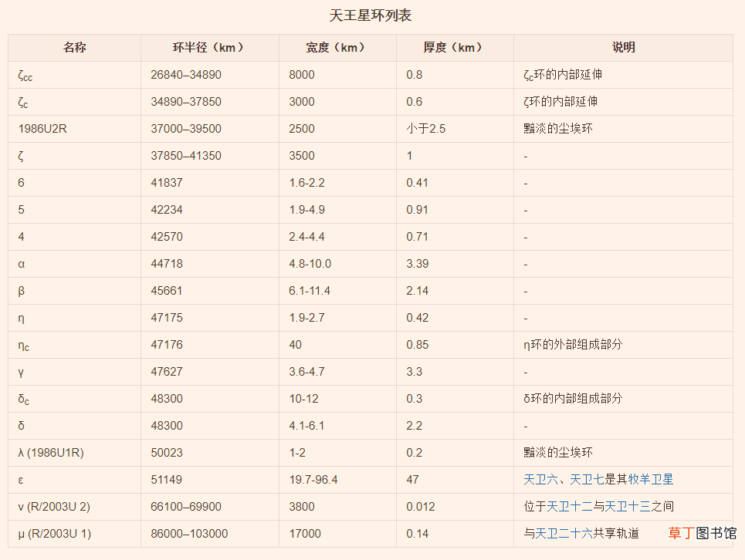
Task: Click the 环半径（km）column header
Action: [209, 48]
